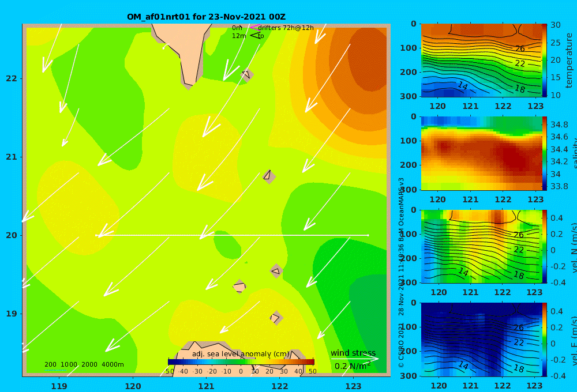Click the dark orange high-anomaly eddy in northeast corner
This screenshot has width=577, height=392.
pos(367,59)
